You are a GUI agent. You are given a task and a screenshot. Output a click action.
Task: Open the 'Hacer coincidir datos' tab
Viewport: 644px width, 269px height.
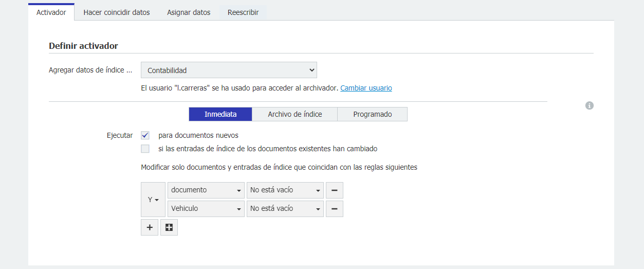[x=117, y=12]
